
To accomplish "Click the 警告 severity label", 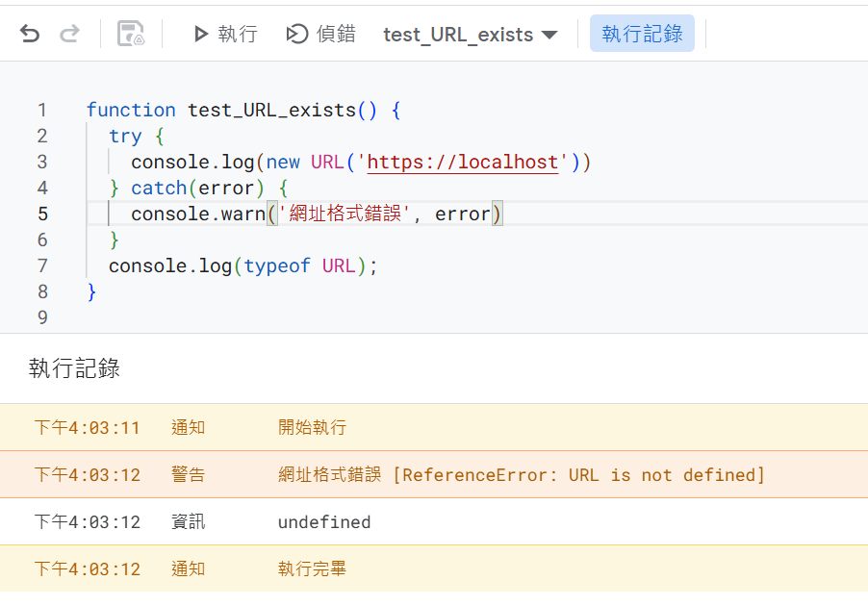I will [189, 475].
